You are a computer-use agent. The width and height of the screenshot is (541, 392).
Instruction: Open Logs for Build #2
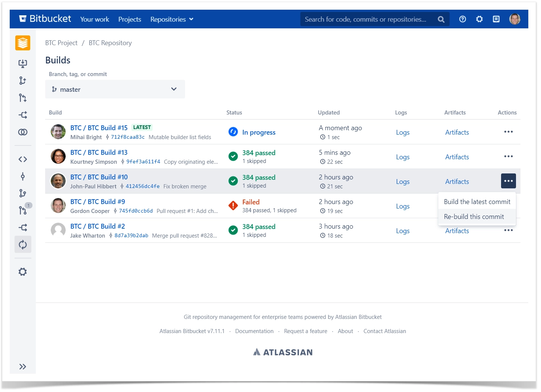403,231
